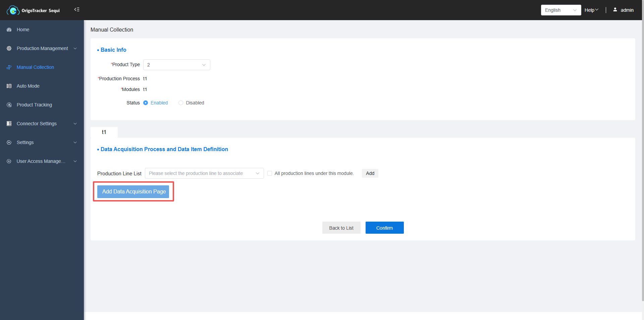644x320 pixels.
Task: Collapse the sidebar with the fold icon
Action: 77,10
